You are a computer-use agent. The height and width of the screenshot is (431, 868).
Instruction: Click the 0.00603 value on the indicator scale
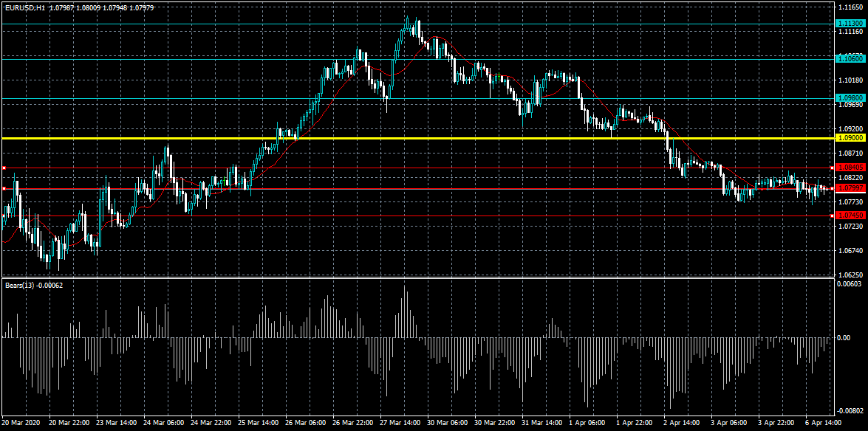click(850, 284)
